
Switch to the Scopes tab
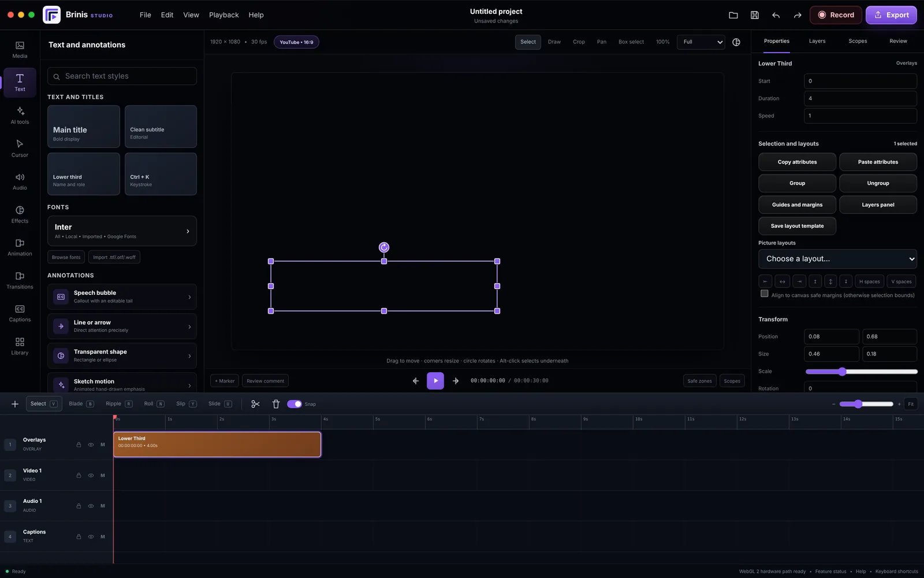tap(858, 41)
